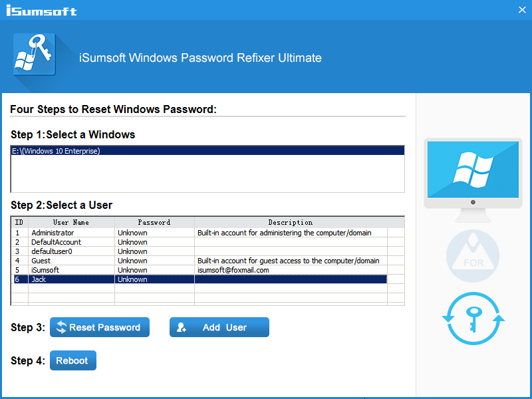Select the DefaultAccount user row
Viewport: 532px width, 399px height.
point(199,242)
